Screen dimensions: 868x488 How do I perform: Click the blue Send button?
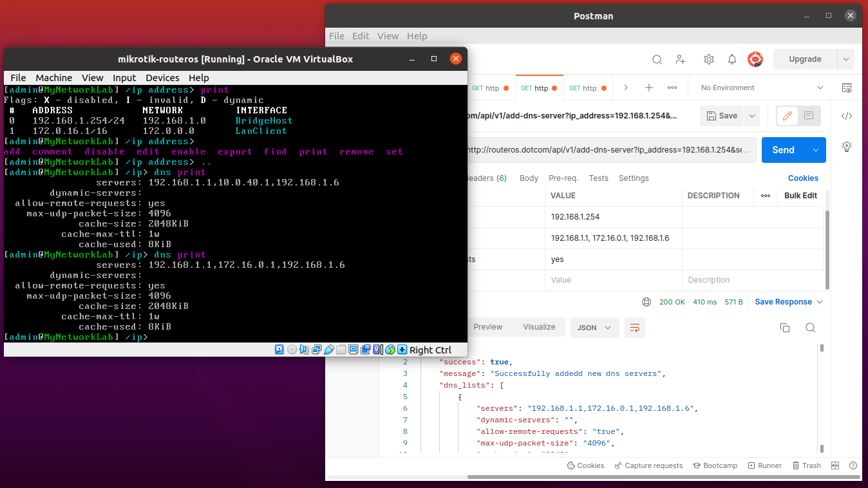tap(783, 150)
